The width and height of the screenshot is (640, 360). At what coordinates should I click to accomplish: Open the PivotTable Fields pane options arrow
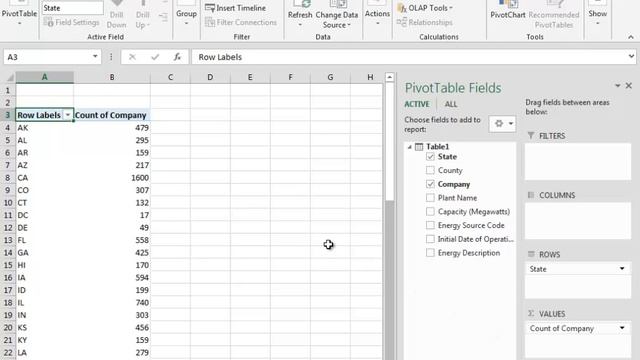618,85
